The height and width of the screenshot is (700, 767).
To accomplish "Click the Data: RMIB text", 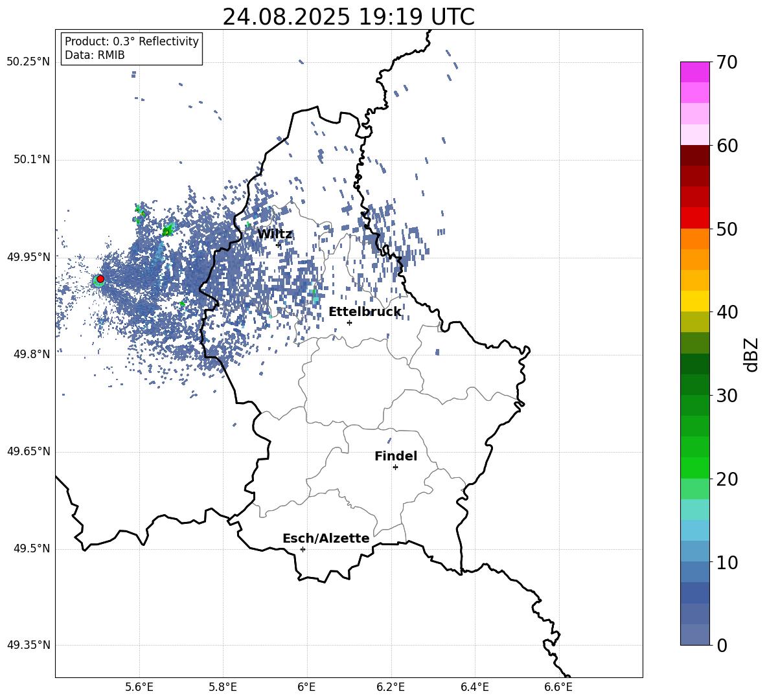I will tap(95, 55).
